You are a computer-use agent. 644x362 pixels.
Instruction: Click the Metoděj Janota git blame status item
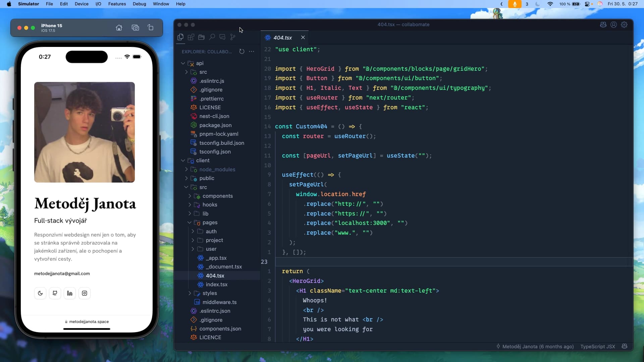point(535,347)
